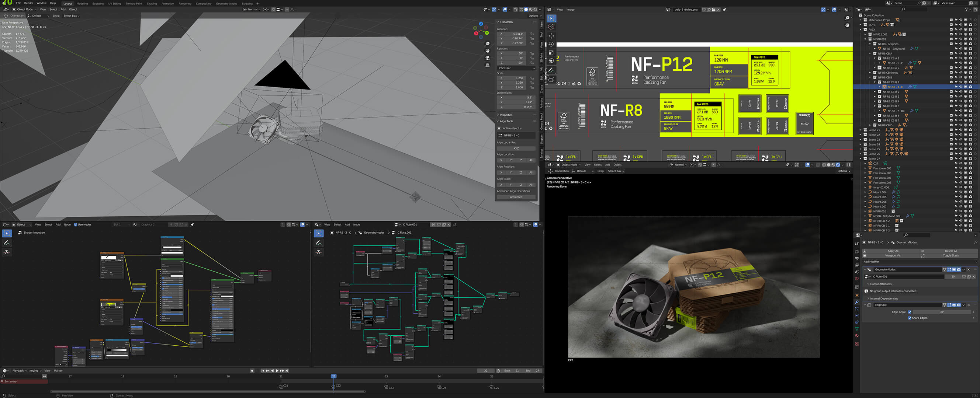Viewport: 980px width, 398px height.
Task: Open Select Box drag dropdown in main viewport
Action: (x=72, y=15)
